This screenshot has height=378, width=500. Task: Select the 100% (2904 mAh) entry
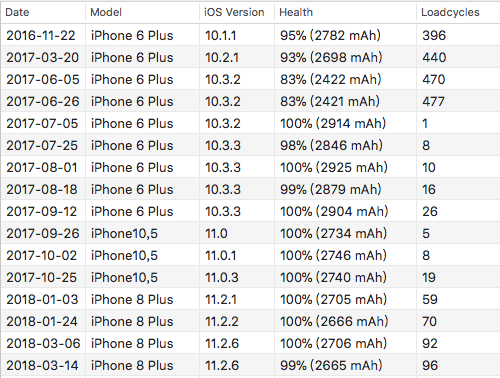(250, 211)
